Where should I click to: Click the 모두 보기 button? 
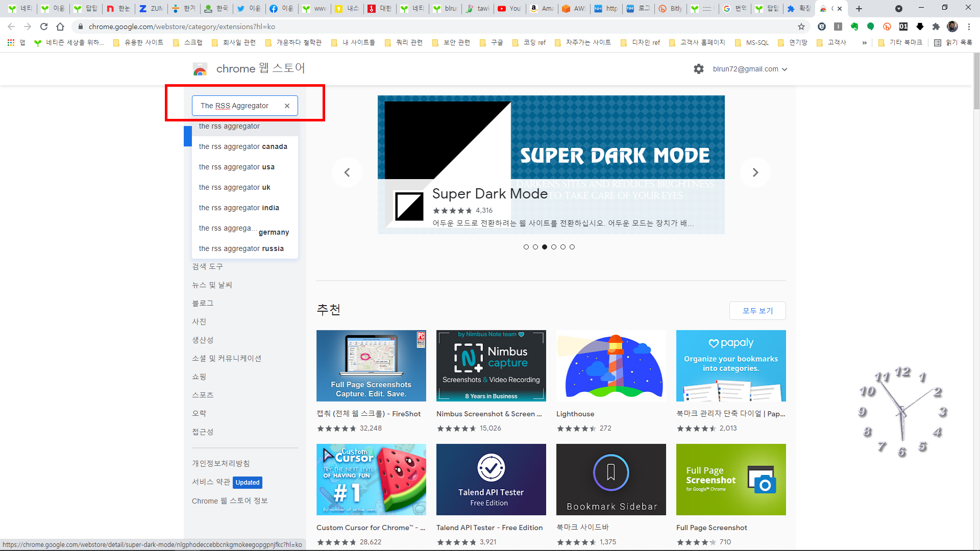(757, 311)
